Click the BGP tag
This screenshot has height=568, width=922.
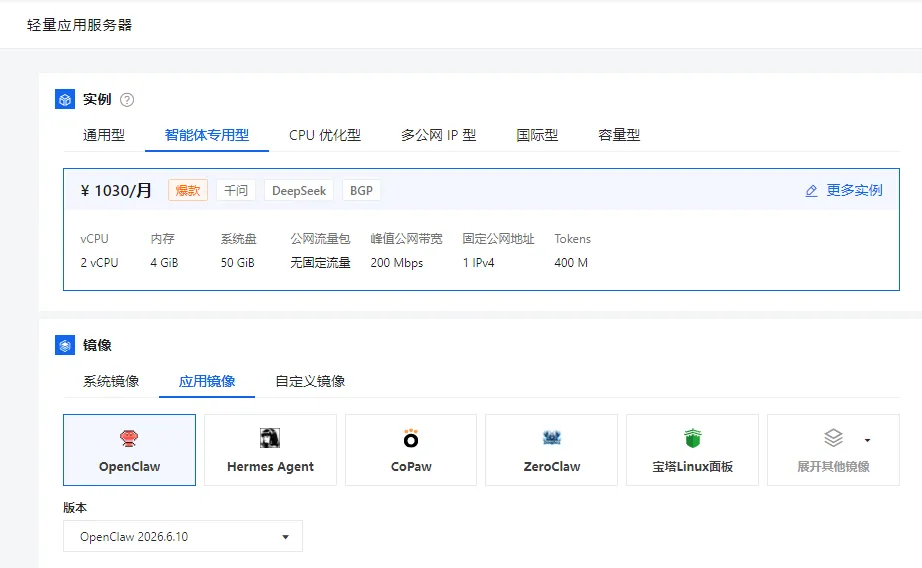[361, 191]
